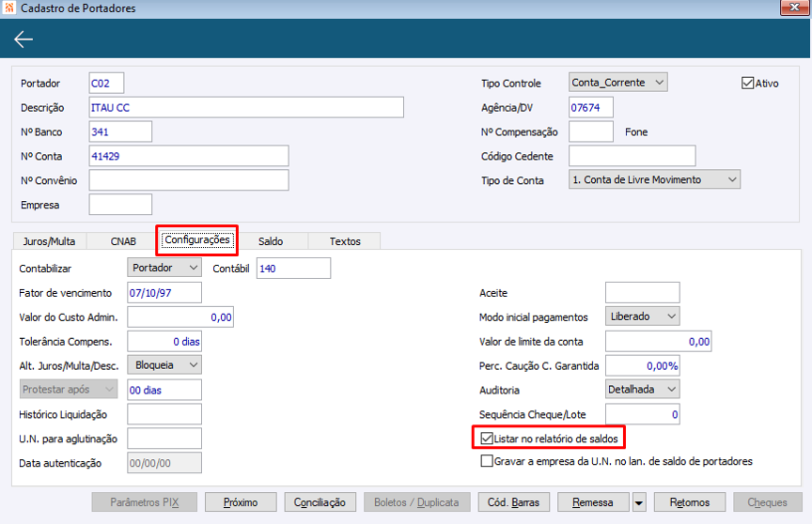This screenshot has width=812, height=524.
Task: Click the Nº Conta field
Action: (189, 156)
